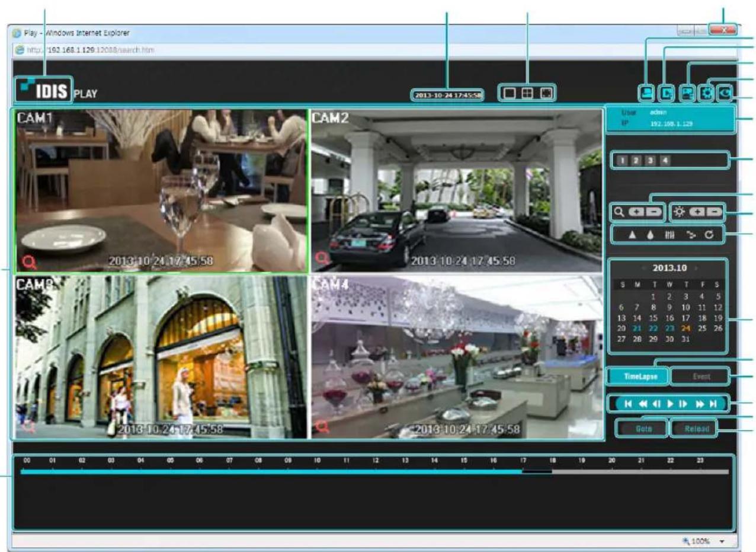This screenshot has height=552, width=756.
Task: Jump to first recorded image
Action: click(x=629, y=404)
